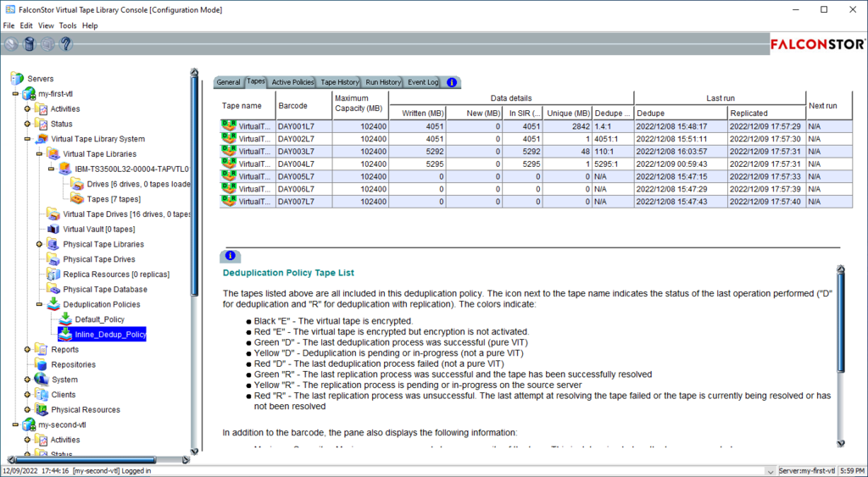The width and height of the screenshot is (868, 477).
Task: Open the status bar dropdown arrow
Action: pos(770,471)
